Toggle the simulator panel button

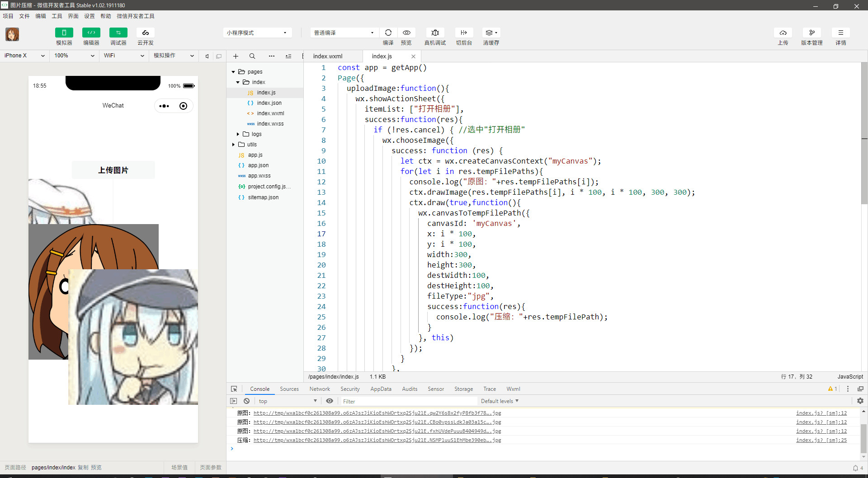64,33
